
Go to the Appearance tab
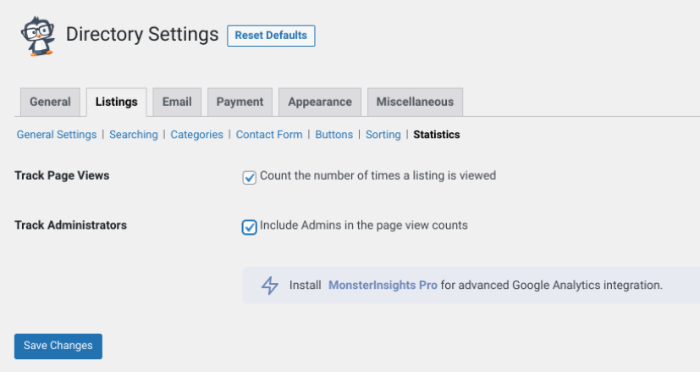coord(320,102)
